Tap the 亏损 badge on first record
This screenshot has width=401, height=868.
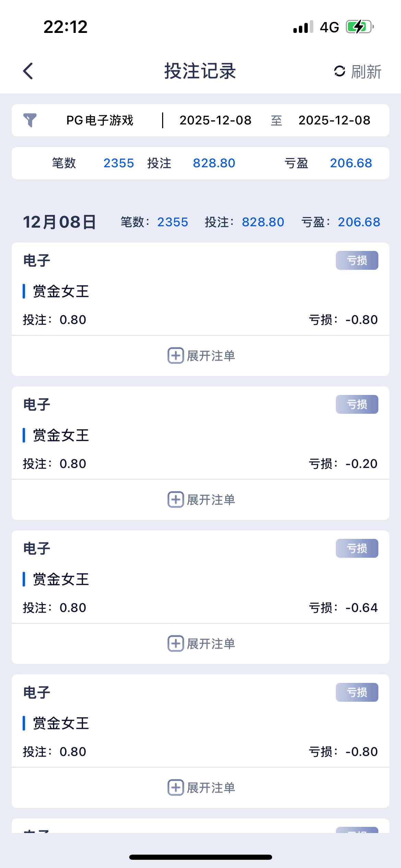pos(357,261)
